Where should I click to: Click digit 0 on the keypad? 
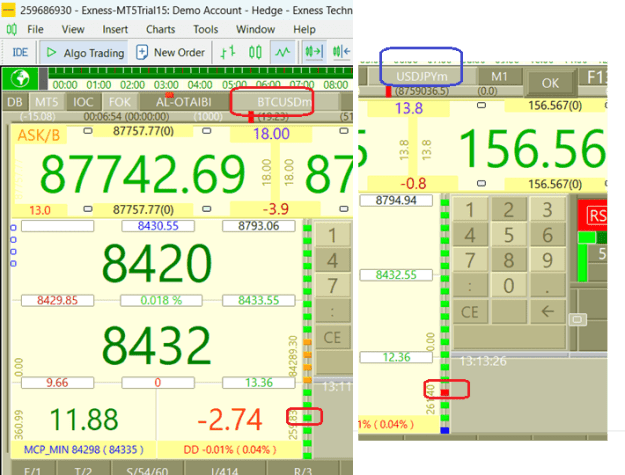coord(508,286)
